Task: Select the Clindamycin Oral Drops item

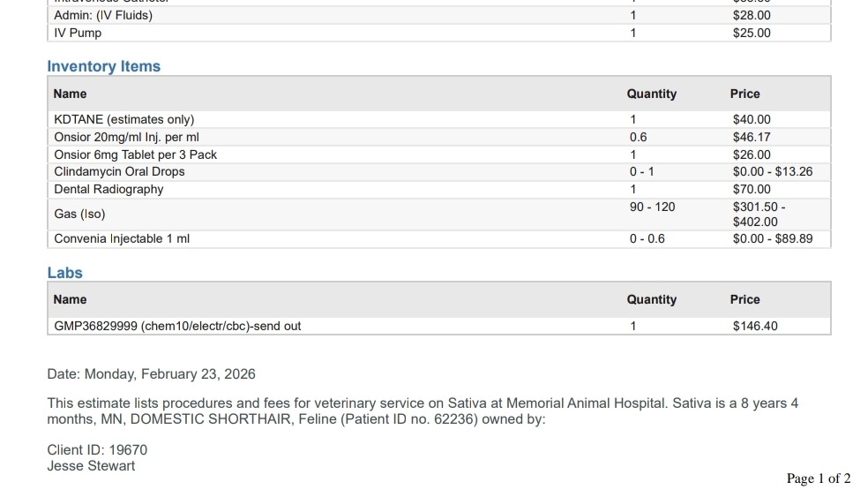Action: coord(119,171)
